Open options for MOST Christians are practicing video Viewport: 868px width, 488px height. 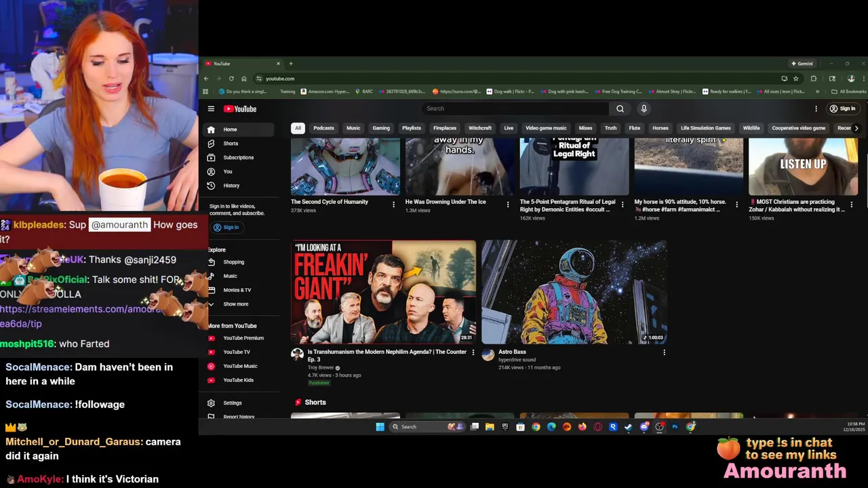pyautogui.click(x=852, y=205)
